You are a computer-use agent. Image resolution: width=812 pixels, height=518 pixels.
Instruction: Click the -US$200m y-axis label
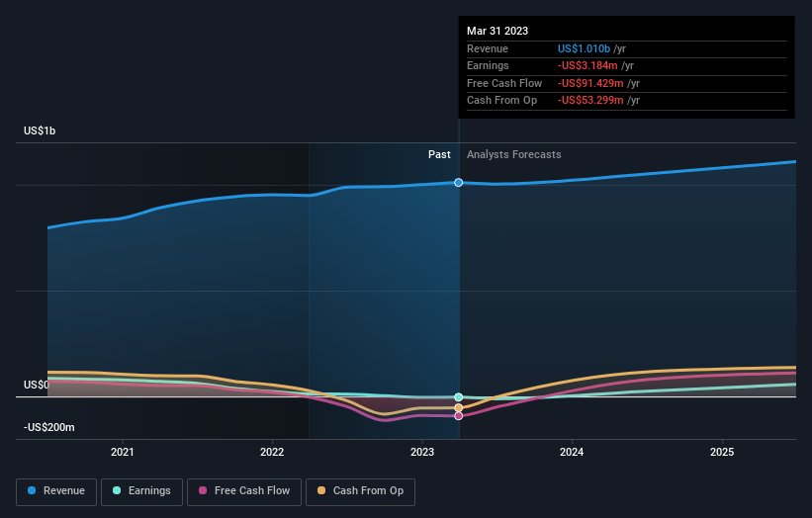[x=48, y=427]
